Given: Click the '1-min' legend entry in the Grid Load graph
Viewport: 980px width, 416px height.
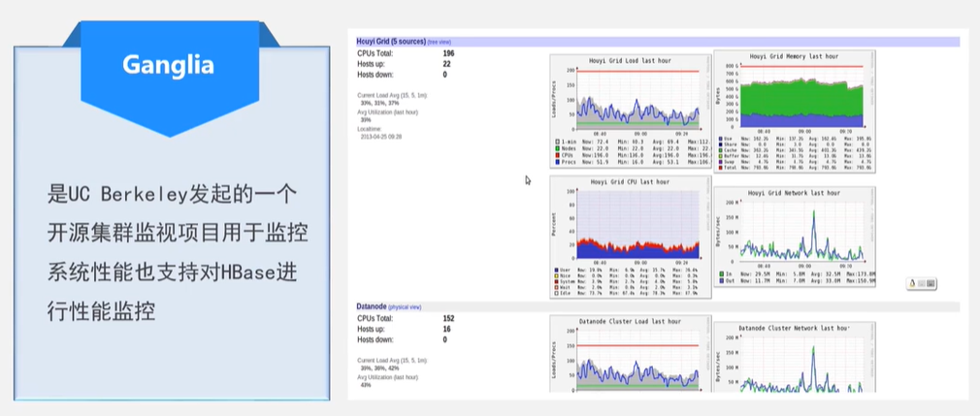Looking at the screenshot, I should [x=565, y=141].
